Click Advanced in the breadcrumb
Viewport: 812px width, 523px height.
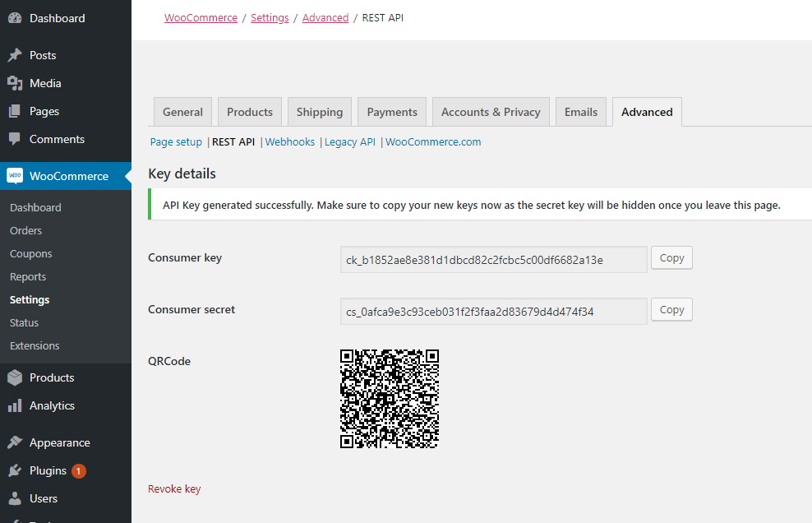pos(325,17)
